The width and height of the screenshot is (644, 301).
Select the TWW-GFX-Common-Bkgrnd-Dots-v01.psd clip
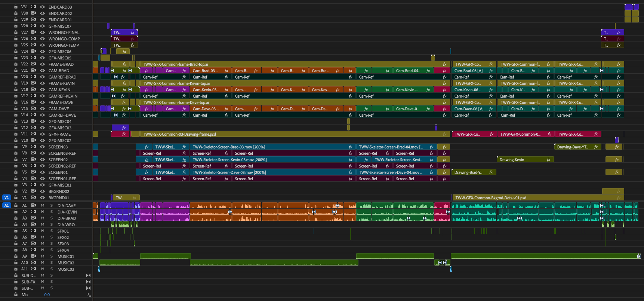click(523, 198)
